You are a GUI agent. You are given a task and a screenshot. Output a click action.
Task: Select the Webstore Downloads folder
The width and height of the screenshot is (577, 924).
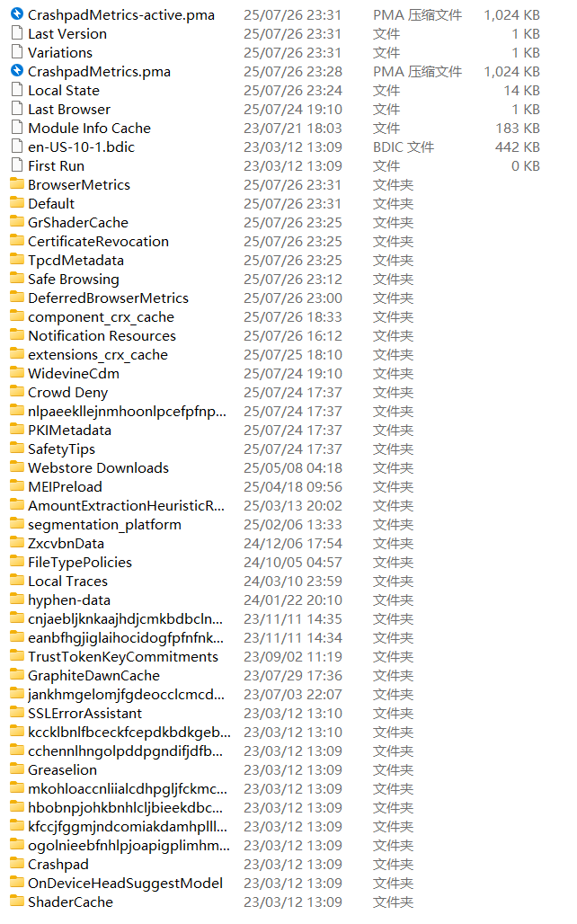(x=98, y=467)
